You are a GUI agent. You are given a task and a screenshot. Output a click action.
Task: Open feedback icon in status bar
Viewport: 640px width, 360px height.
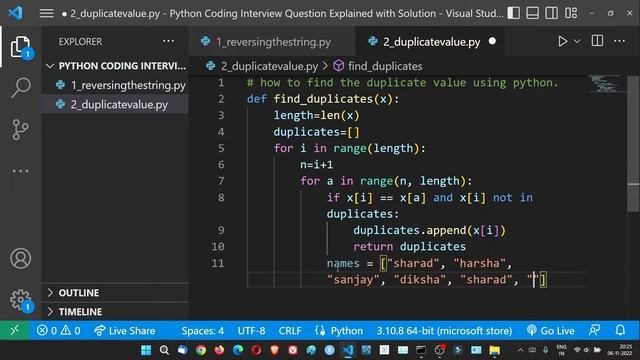pos(594,330)
